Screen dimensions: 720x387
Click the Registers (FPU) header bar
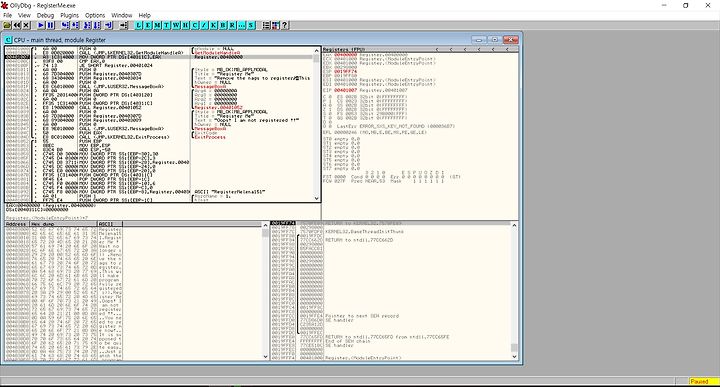coord(420,49)
